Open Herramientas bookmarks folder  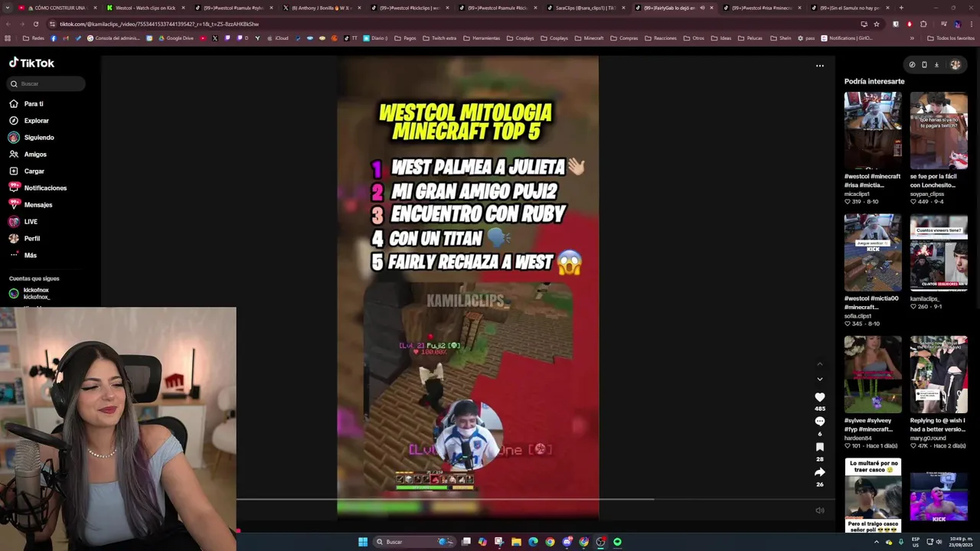click(482, 37)
